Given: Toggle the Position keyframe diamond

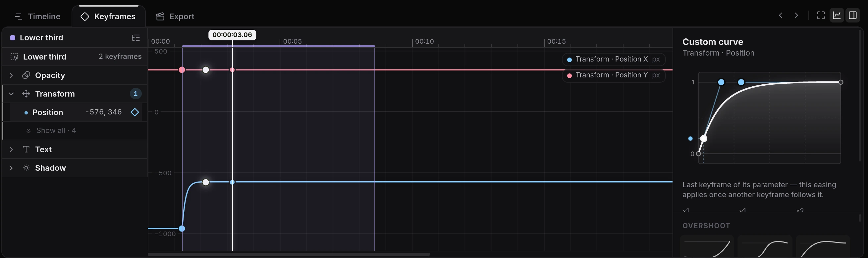Looking at the screenshot, I should [135, 112].
